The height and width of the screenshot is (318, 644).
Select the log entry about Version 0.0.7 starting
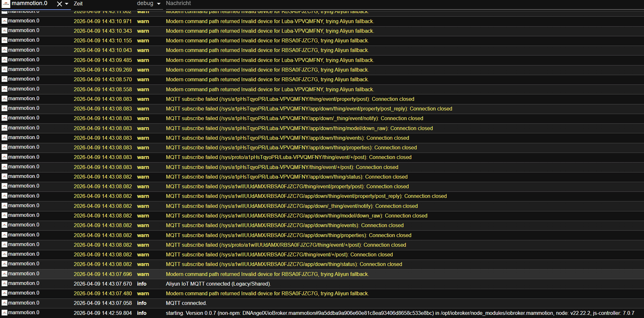[x=322, y=313]
